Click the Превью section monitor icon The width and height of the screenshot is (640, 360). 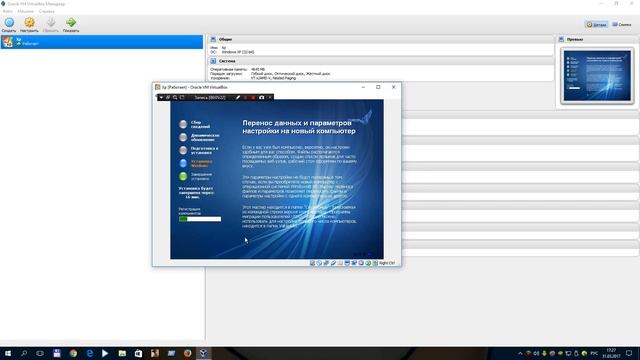pyautogui.click(x=561, y=40)
